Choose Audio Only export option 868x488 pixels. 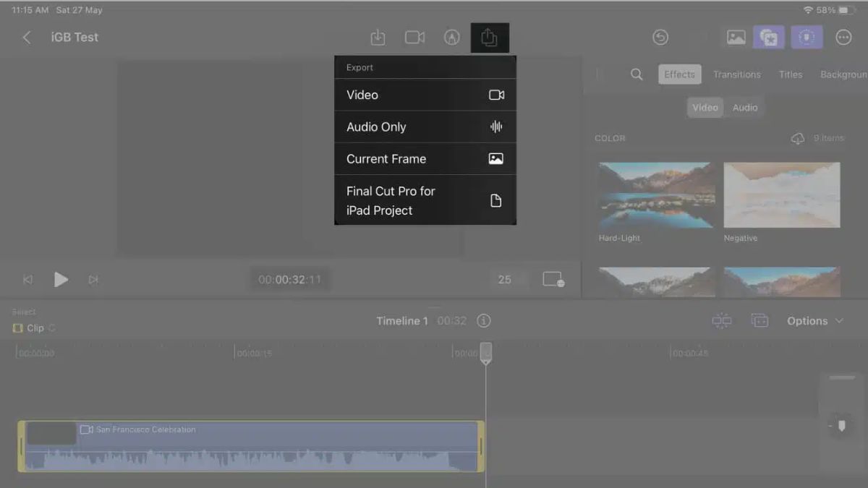(x=425, y=127)
